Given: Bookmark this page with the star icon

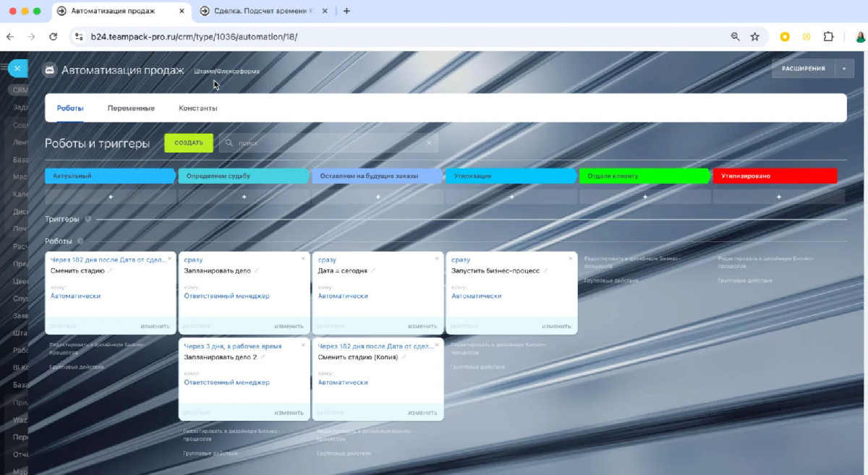Looking at the screenshot, I should (755, 36).
